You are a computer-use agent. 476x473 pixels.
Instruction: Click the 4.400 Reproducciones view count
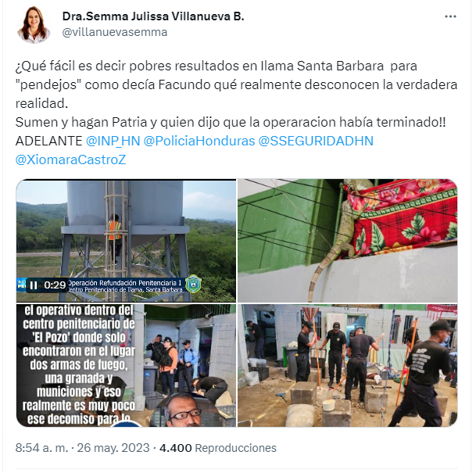217,448
